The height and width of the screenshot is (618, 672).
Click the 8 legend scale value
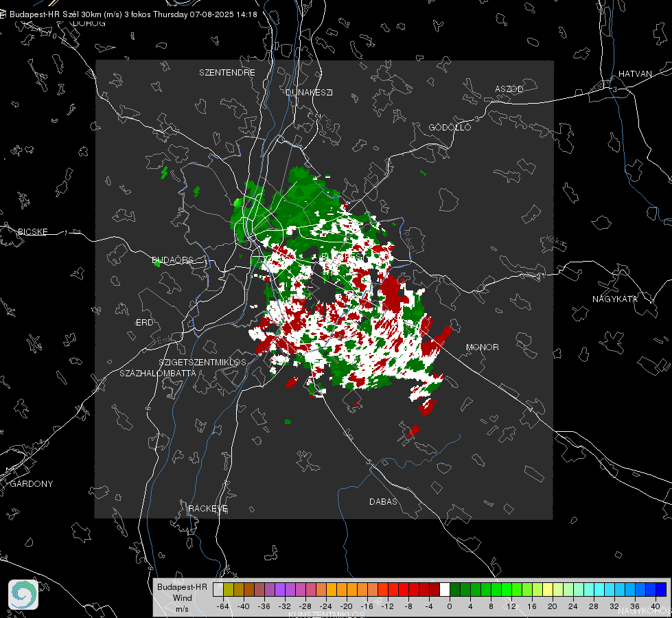click(491, 606)
